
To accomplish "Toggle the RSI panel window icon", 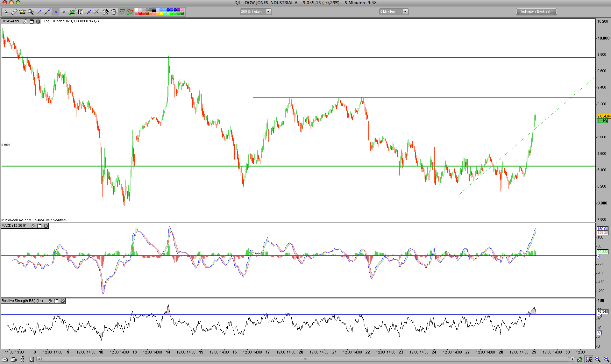I will click(56, 301).
